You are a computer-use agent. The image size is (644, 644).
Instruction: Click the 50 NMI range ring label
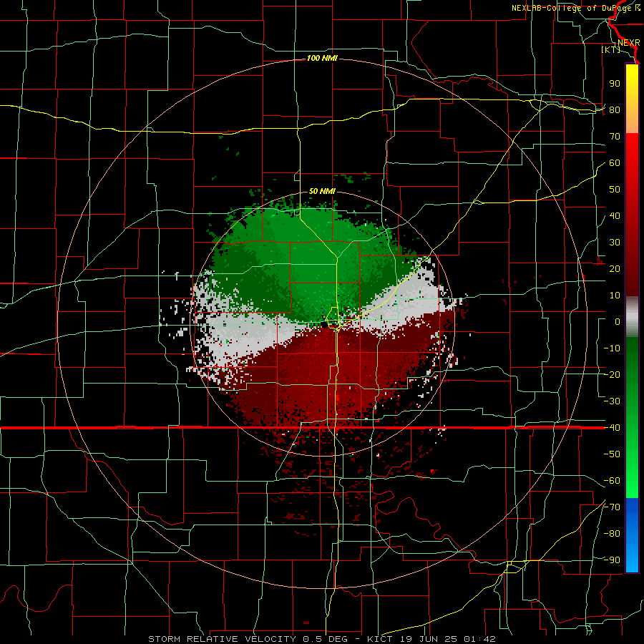[322, 191]
